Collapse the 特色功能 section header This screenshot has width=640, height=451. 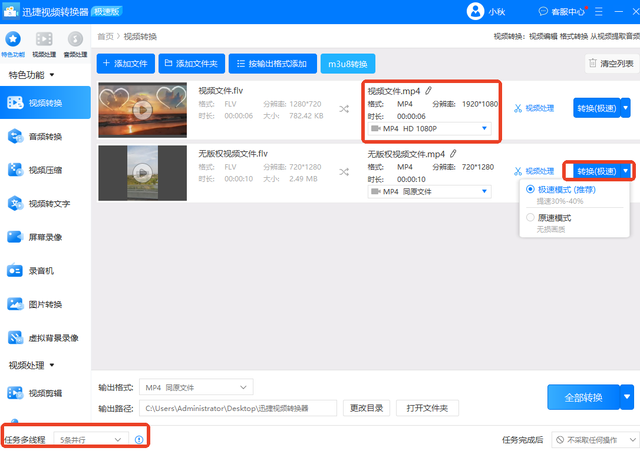click(31, 75)
